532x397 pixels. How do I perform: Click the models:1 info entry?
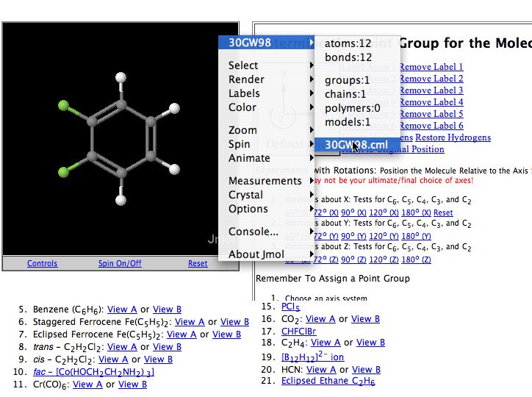coord(358,122)
